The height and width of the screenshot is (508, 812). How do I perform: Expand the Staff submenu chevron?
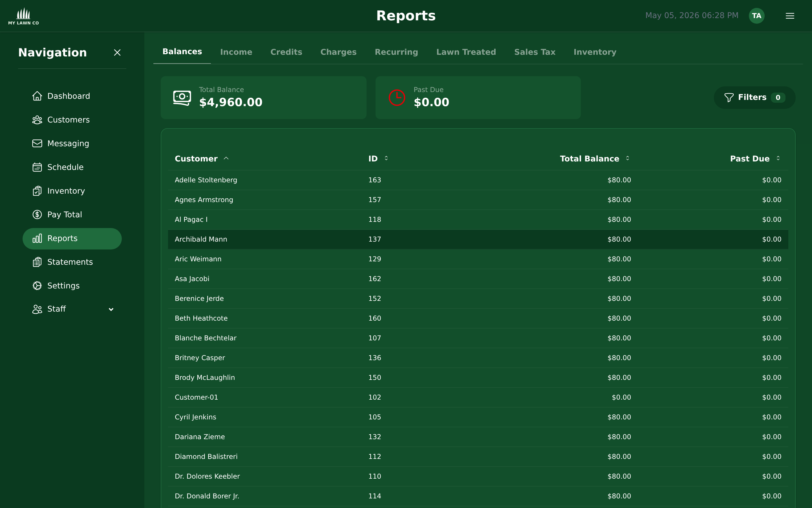coord(111,309)
